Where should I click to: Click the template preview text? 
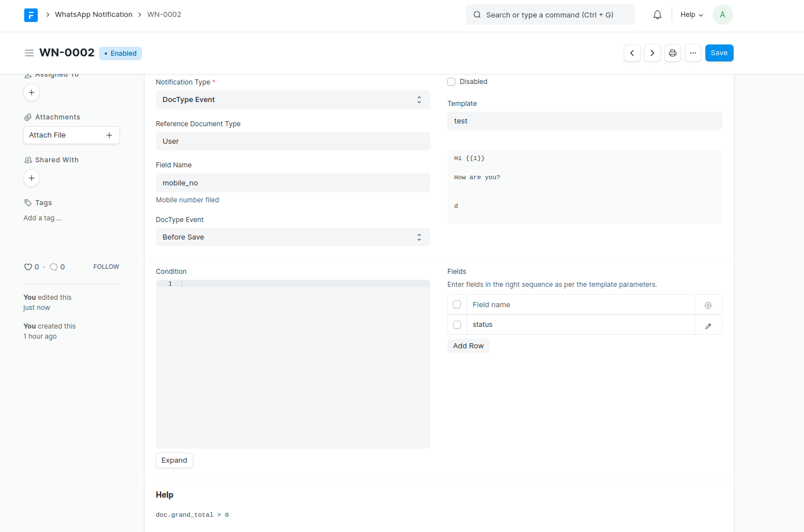tap(585, 187)
